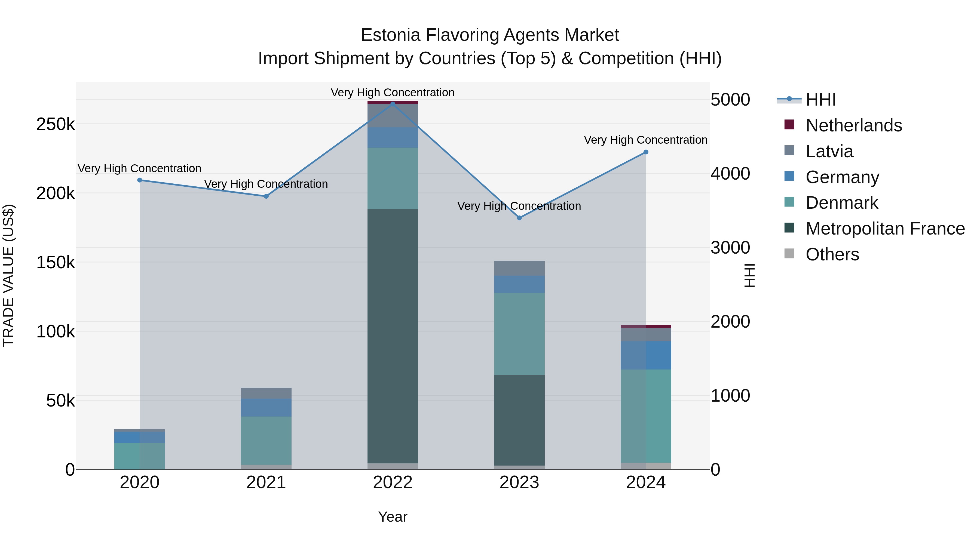Viewport: 980px width, 551px height.
Task: Click the Denmark segment in 2022 bar
Action: (x=393, y=178)
